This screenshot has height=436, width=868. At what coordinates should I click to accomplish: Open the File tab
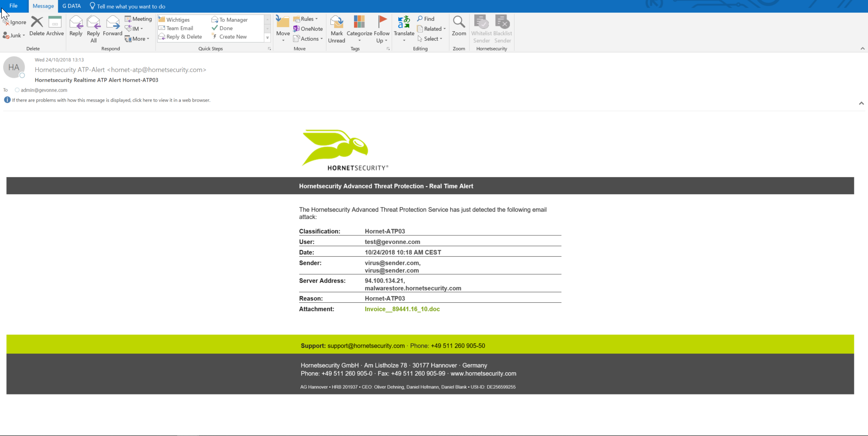[x=14, y=6]
